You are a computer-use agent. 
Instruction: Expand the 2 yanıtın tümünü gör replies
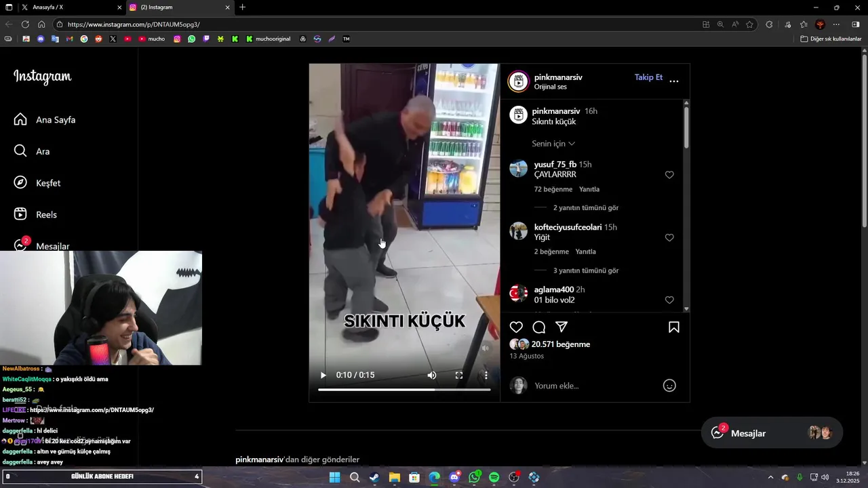(585, 207)
